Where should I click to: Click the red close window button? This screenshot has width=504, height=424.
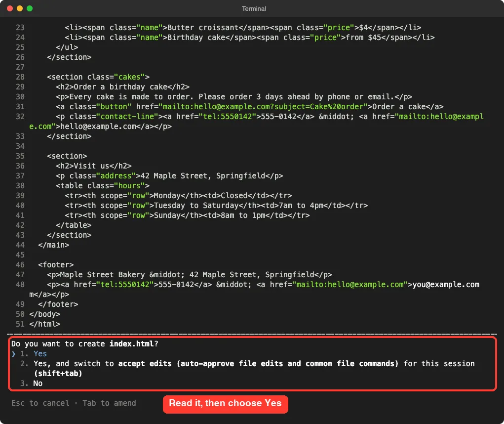pos(10,8)
